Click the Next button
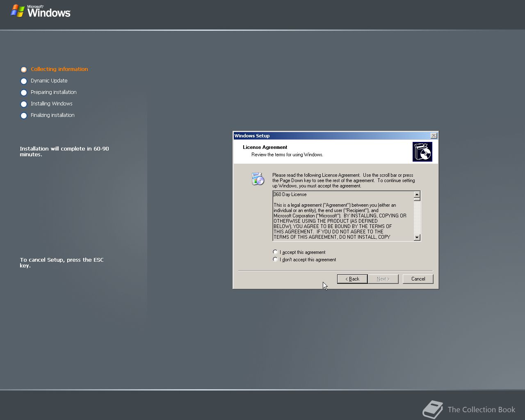This screenshot has width=525, height=420. point(383,279)
